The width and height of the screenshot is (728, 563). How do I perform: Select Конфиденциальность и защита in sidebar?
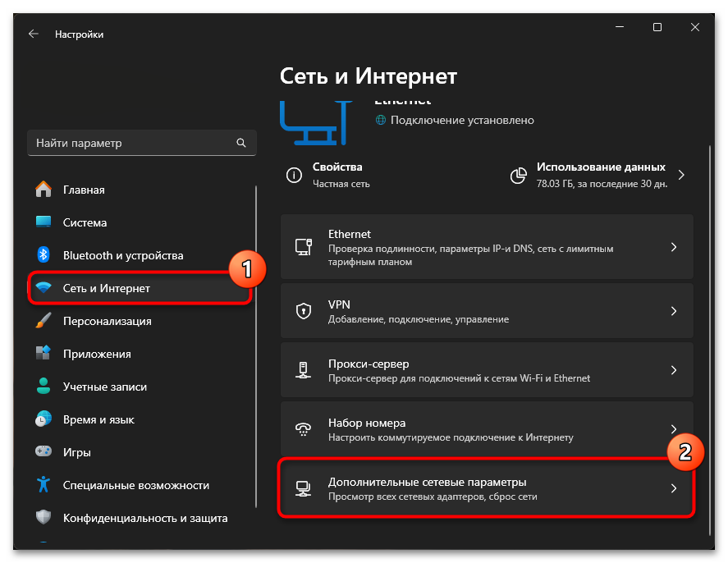pos(140,518)
